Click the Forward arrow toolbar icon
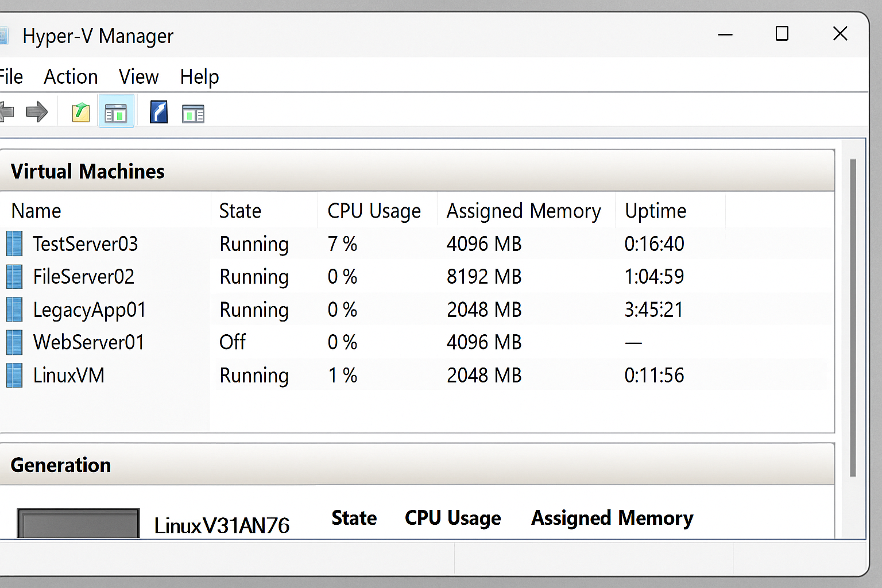 tap(37, 112)
